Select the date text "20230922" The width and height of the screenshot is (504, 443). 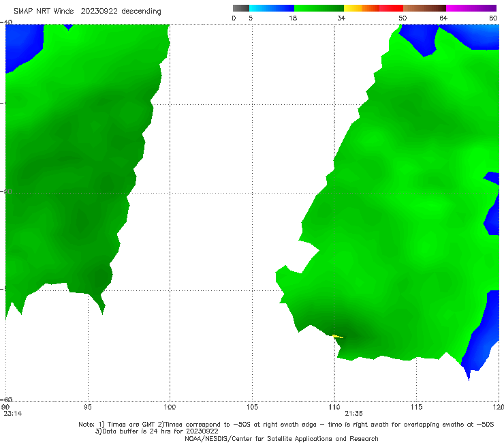(99, 11)
